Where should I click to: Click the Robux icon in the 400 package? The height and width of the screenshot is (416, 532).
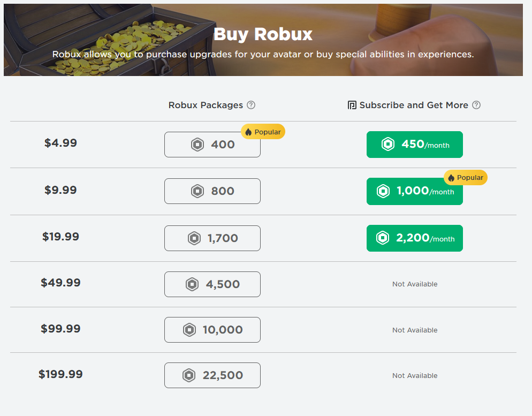(x=197, y=145)
